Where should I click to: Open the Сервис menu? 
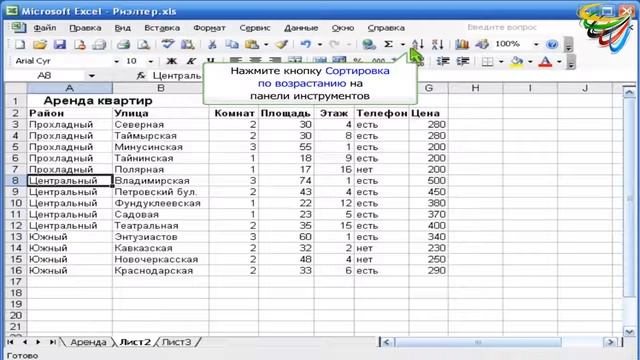pos(255,28)
